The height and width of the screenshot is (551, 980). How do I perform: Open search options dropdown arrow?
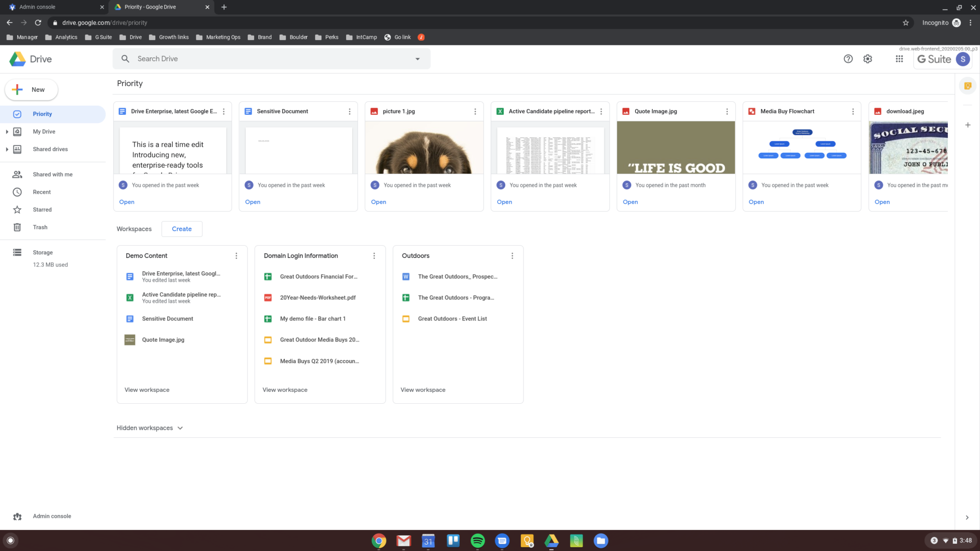[417, 59]
